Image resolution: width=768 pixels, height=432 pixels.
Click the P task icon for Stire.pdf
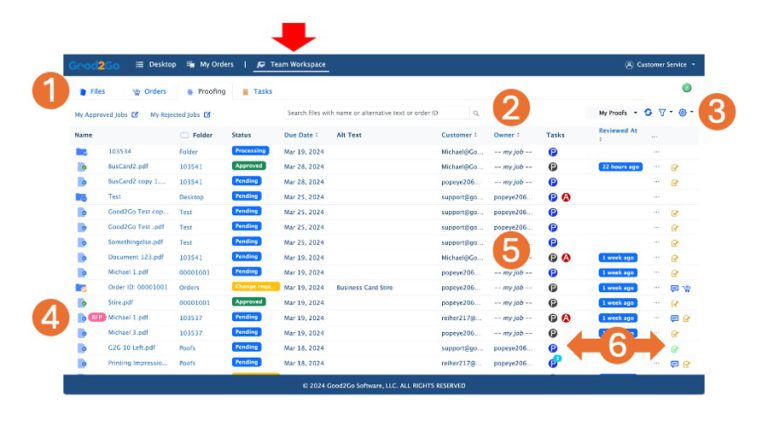click(x=552, y=303)
